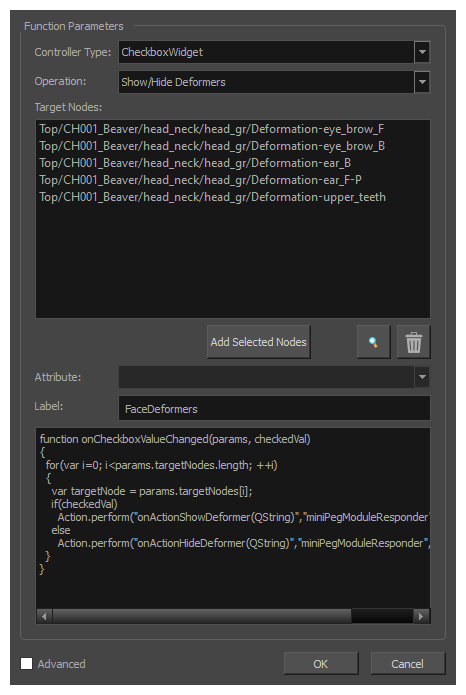Click the Cancel button

407,664
